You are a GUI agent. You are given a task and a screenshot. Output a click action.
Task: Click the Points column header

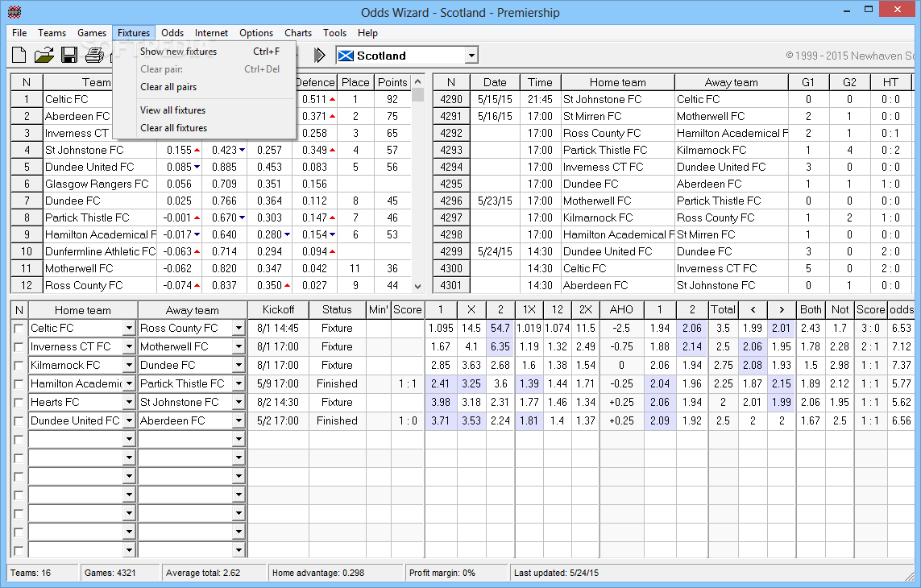click(392, 83)
